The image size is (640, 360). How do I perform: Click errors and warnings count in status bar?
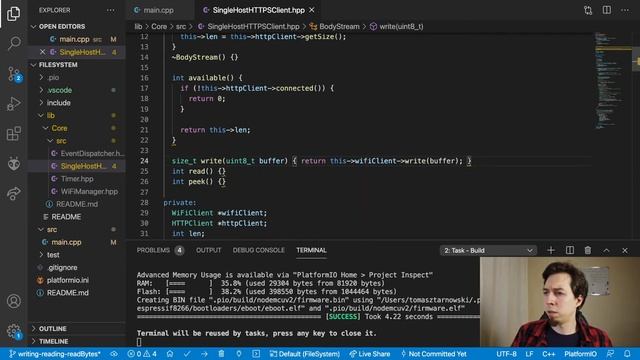coord(142,354)
